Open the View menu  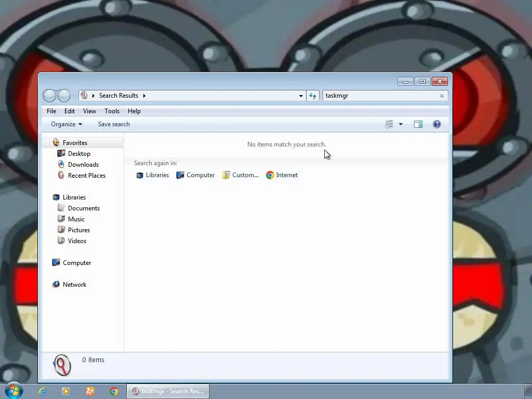(89, 111)
